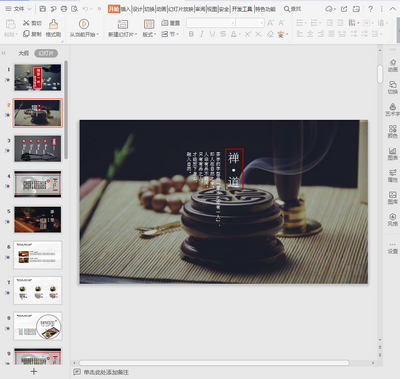
Task: Click the Share export icon in title bar
Action: coord(344,9)
